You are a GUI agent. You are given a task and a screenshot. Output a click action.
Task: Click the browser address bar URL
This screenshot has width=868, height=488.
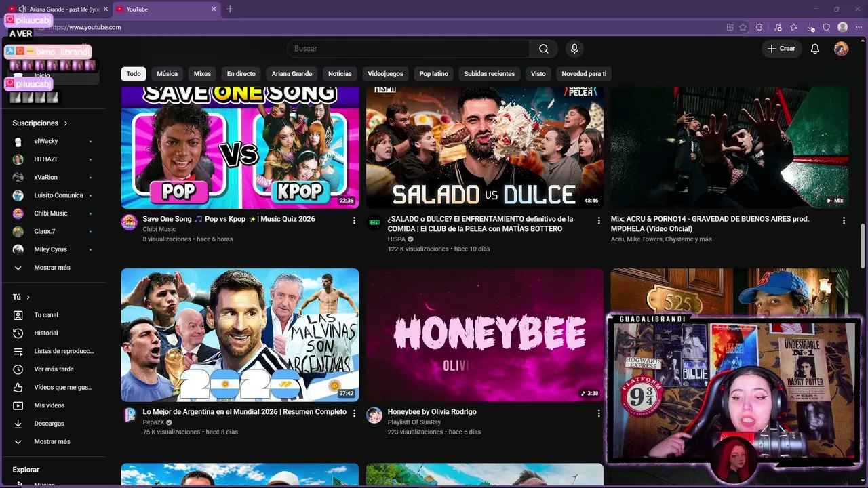[x=85, y=27]
